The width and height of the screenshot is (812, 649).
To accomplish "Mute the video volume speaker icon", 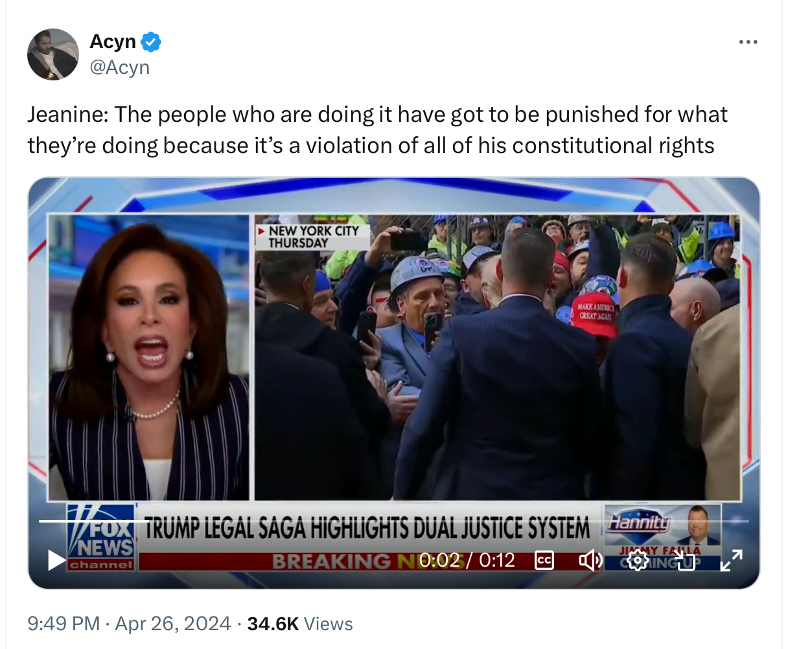I will pyautogui.click(x=590, y=560).
